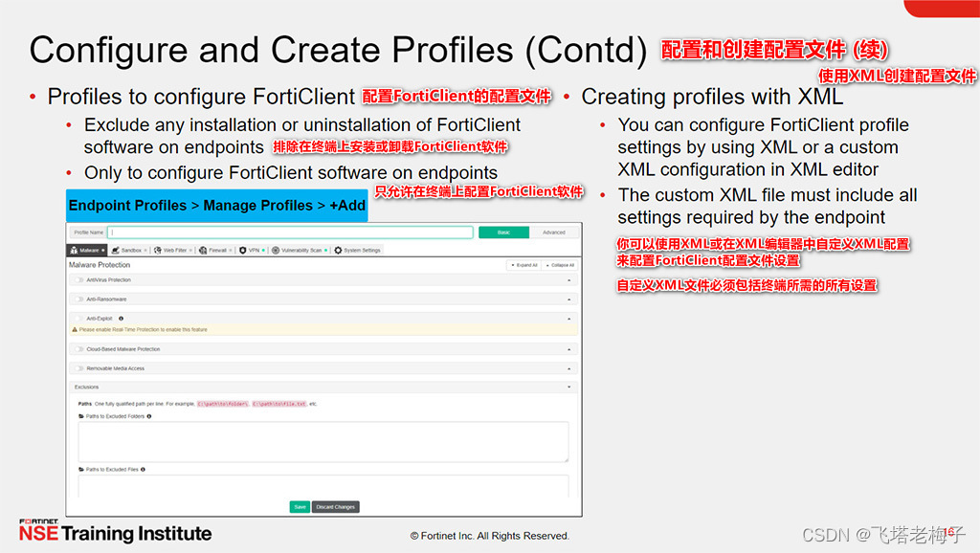Viewport: 980px width, 553px height.
Task: Click the Excluded Folders folder icon
Action: (x=81, y=416)
